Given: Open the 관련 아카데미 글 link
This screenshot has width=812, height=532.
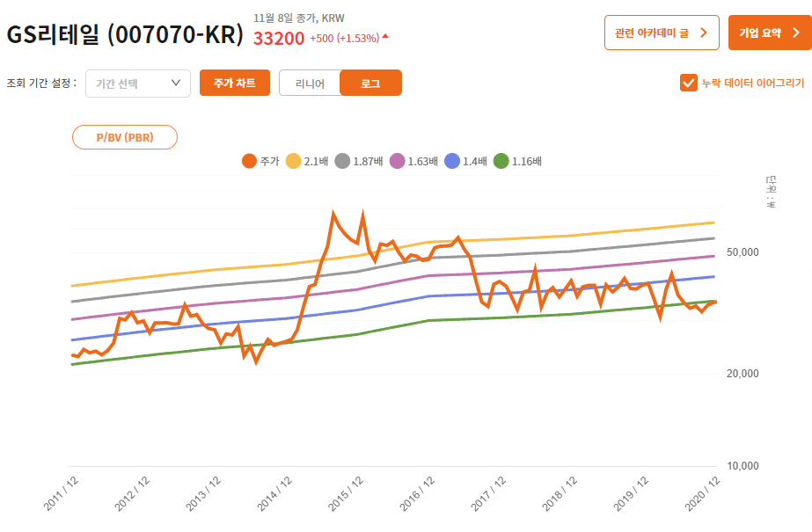Looking at the screenshot, I should click(662, 33).
